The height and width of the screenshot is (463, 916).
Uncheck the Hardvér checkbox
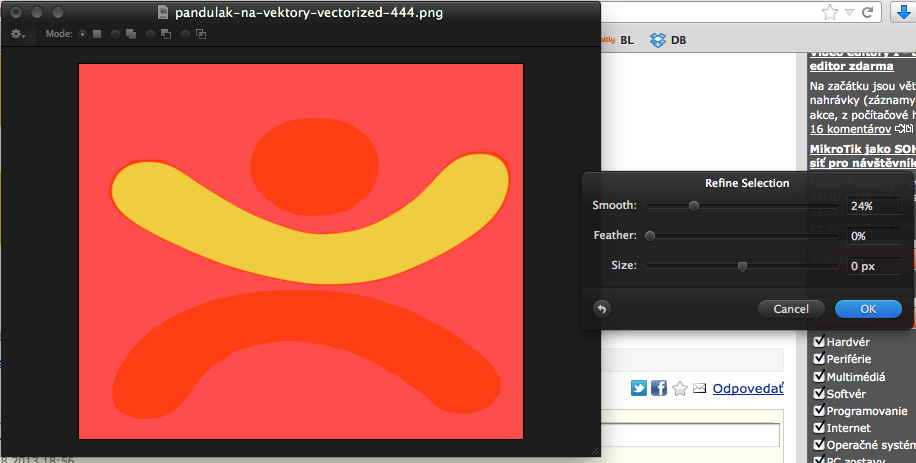pyautogui.click(x=819, y=341)
